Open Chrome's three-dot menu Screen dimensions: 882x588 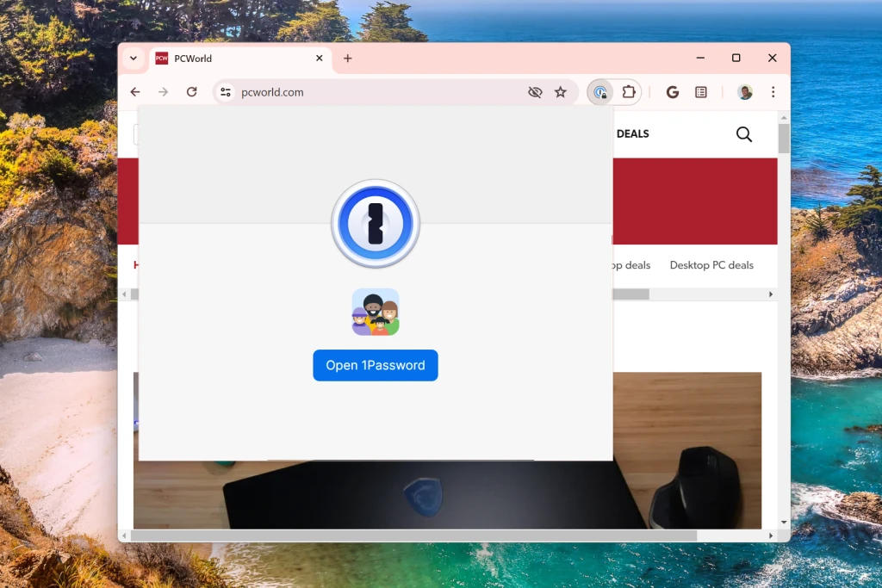[x=773, y=92]
